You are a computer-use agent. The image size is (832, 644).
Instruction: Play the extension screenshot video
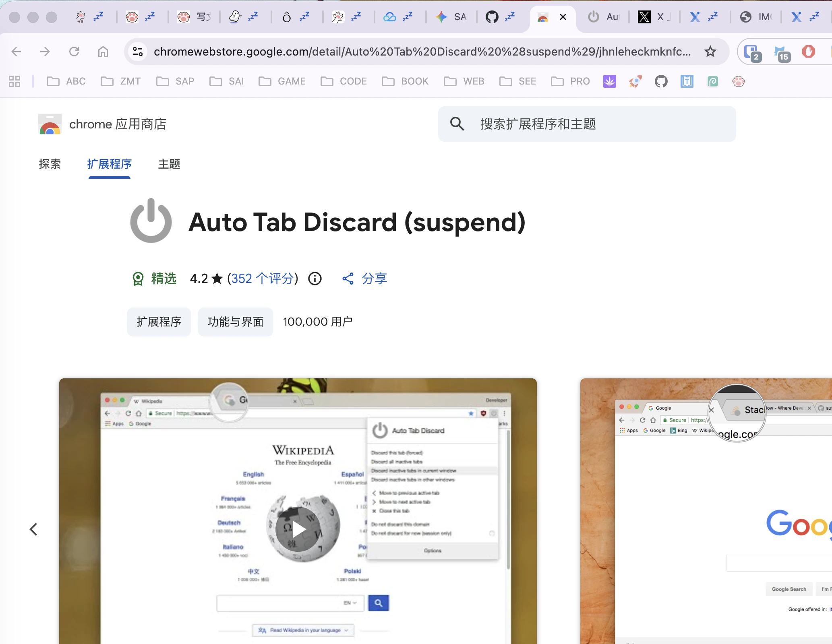point(298,529)
